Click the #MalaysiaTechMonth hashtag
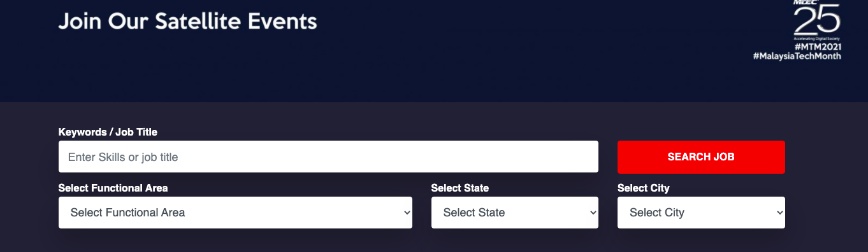 tap(797, 56)
